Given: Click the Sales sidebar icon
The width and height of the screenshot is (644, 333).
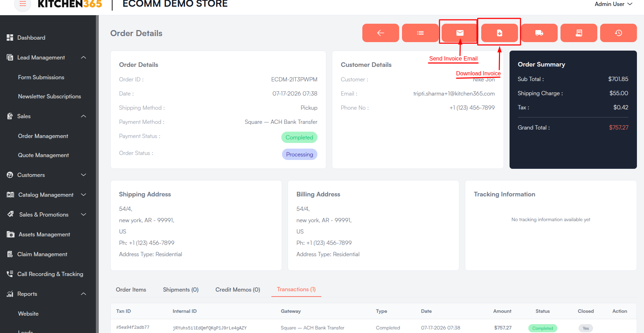Looking at the screenshot, I should click(x=10, y=116).
